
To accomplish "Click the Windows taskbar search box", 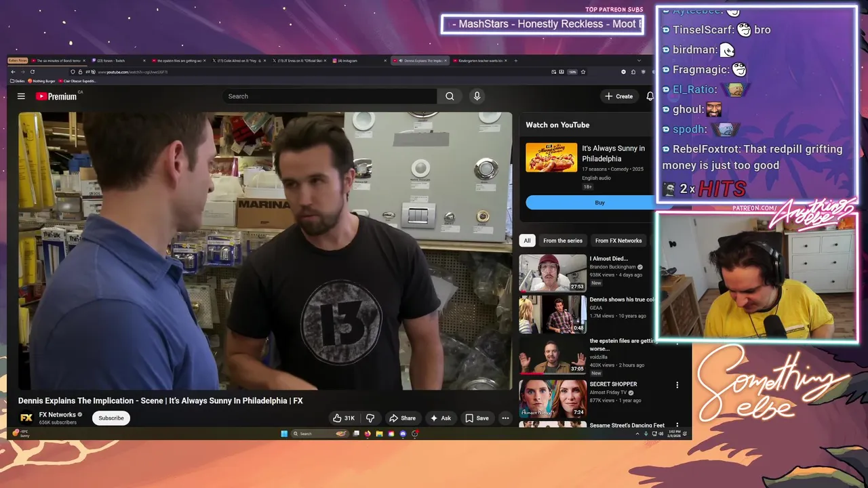I will click(x=320, y=434).
